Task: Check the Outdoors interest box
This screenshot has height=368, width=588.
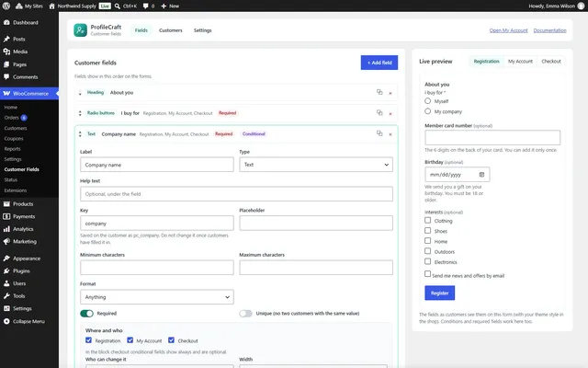Action: (x=427, y=251)
